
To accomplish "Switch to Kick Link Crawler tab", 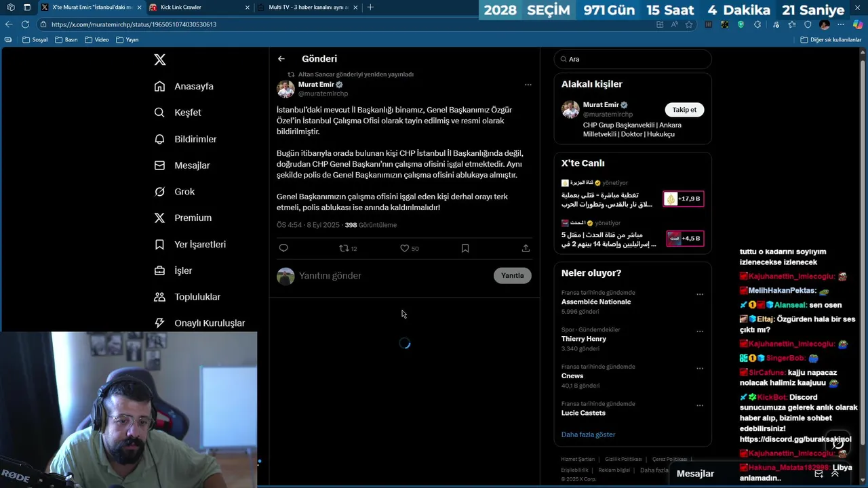I will 199,7.
